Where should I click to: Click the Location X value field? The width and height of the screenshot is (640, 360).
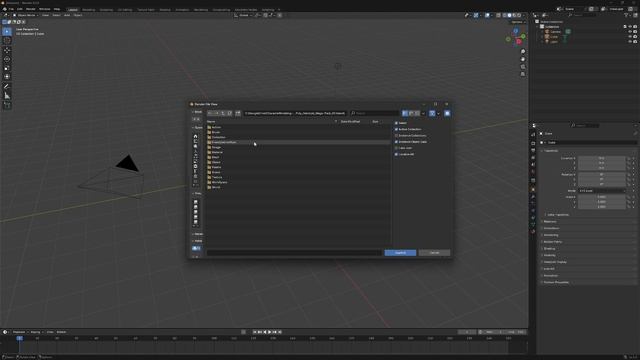click(x=601, y=158)
